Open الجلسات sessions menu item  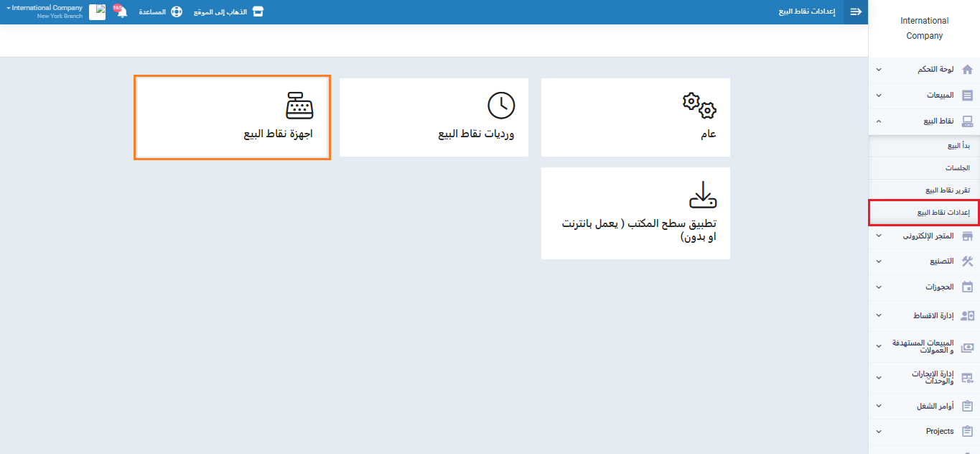click(957, 168)
